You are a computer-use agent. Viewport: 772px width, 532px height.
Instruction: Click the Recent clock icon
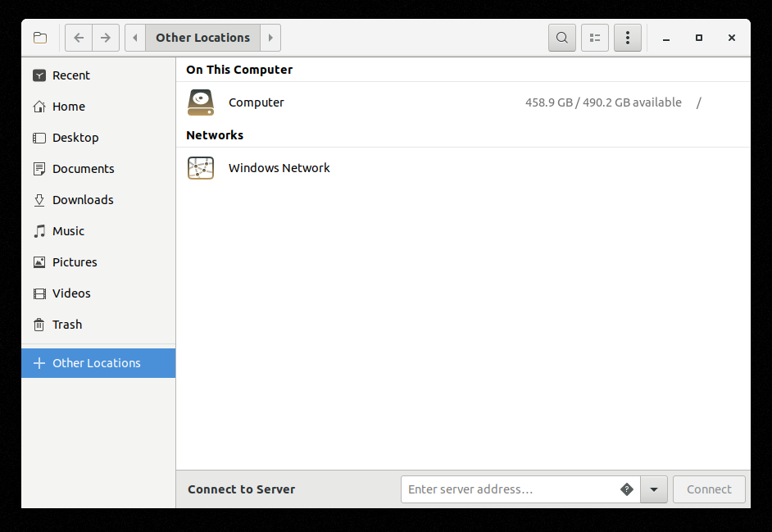(x=39, y=75)
